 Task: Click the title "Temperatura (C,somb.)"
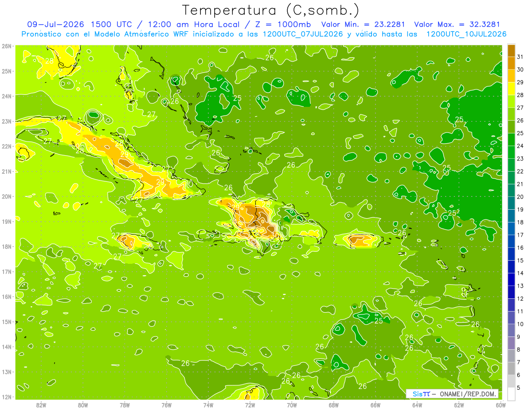(270, 10)
